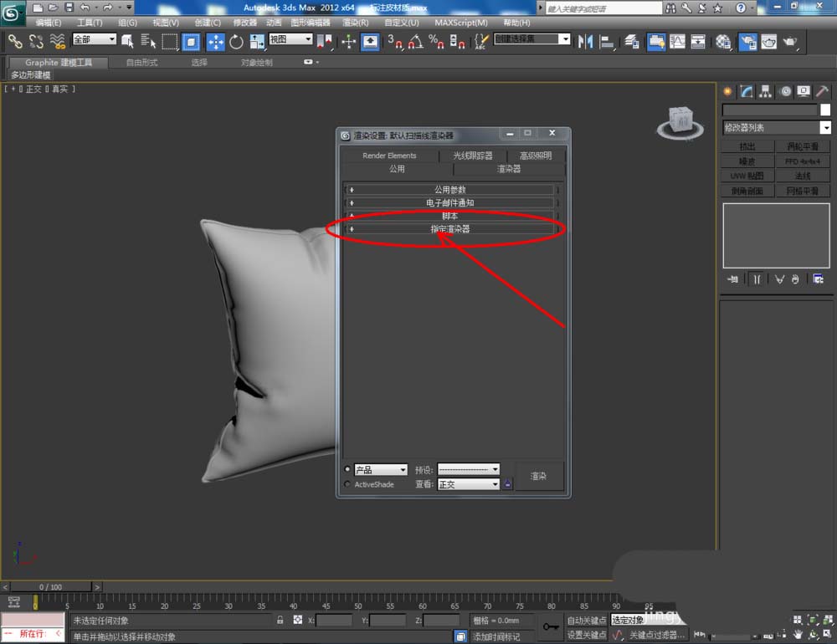Click the 渲染 render button
The image size is (837, 644).
tap(538, 476)
